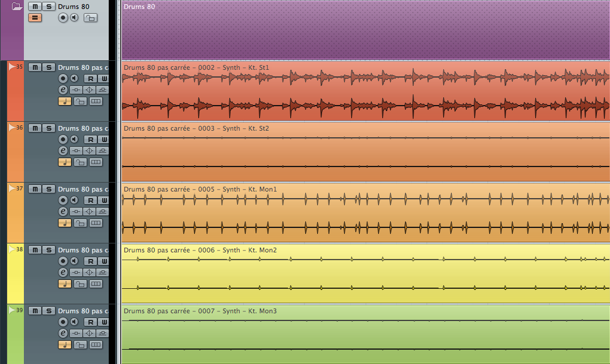Image resolution: width=610 pixels, height=364 pixels.
Task: Bypass sends on track 36
Action: [x=103, y=151]
